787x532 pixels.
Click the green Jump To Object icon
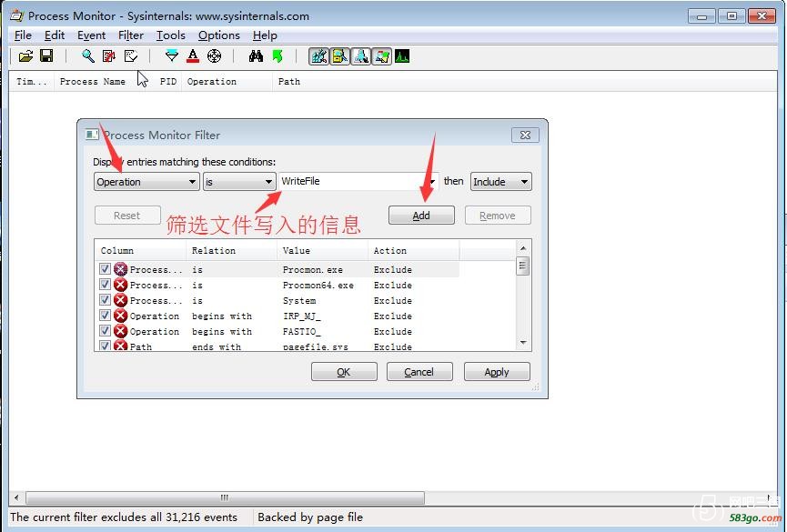[x=277, y=56]
